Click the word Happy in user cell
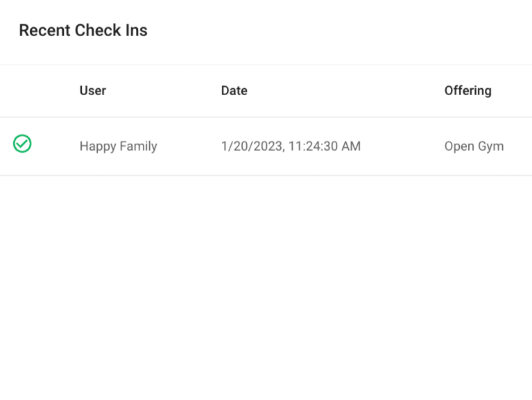The width and height of the screenshot is (532, 400). [x=98, y=147]
